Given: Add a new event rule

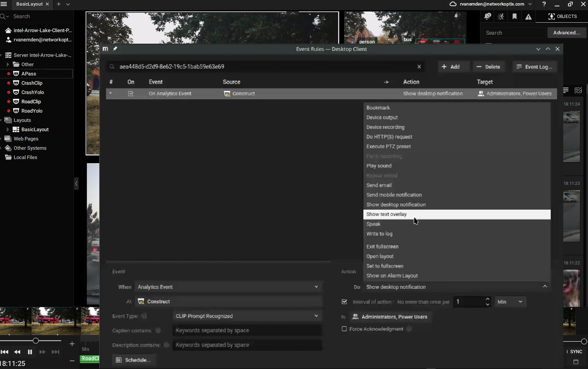Looking at the screenshot, I should click(x=453, y=67).
